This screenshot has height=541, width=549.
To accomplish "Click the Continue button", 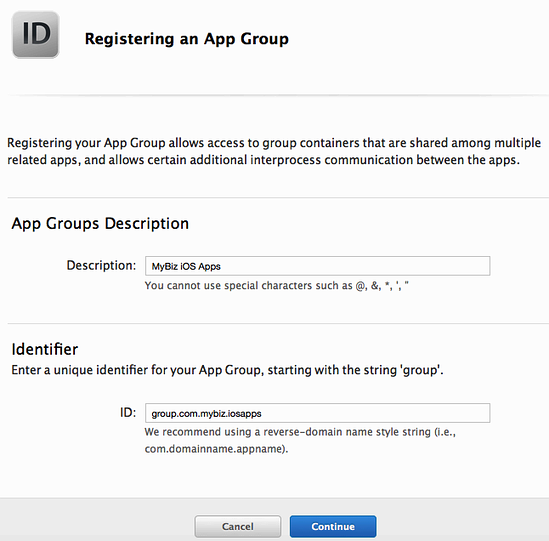I will pos(333,526).
